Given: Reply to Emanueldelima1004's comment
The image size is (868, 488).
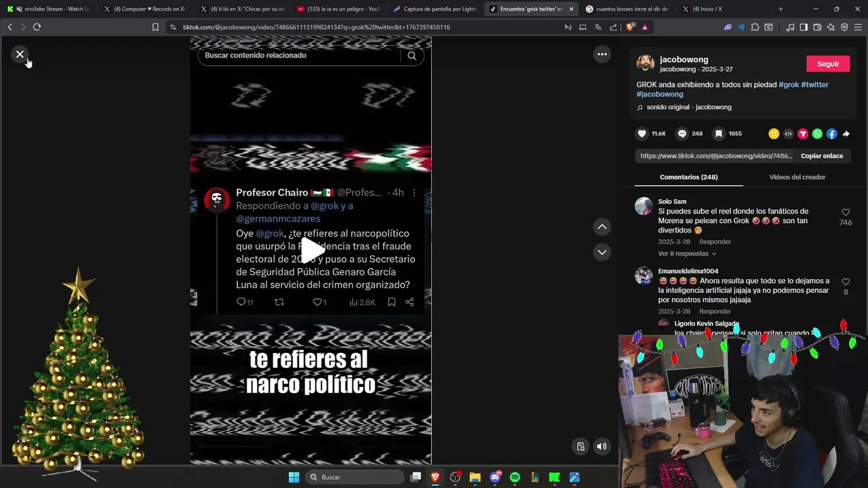Looking at the screenshot, I should coord(715,312).
